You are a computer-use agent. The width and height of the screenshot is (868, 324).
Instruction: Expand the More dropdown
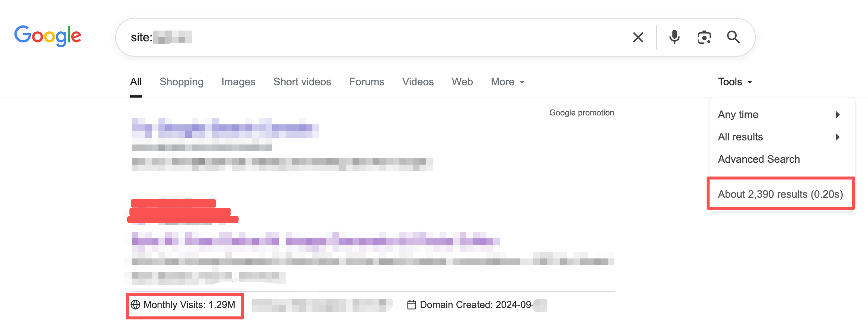pyautogui.click(x=508, y=82)
